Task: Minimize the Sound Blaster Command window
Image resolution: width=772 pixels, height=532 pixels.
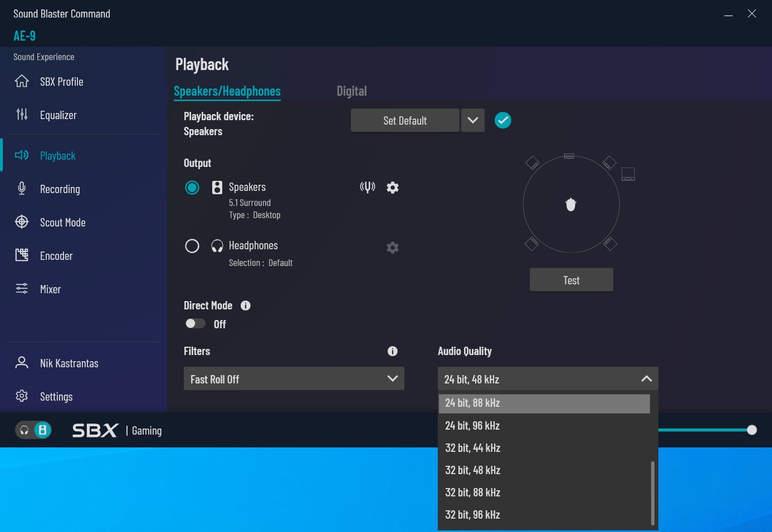Action: [x=729, y=14]
